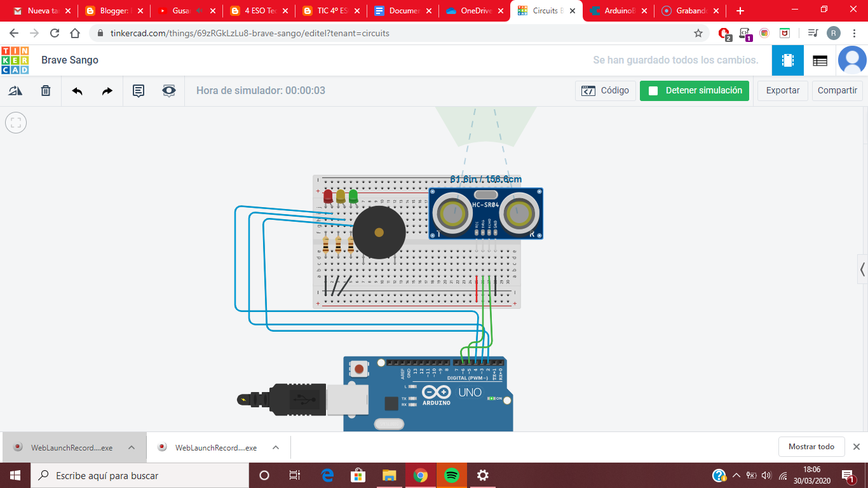This screenshot has height=488, width=868.
Task: Go back in browser history
Action: [x=14, y=33]
